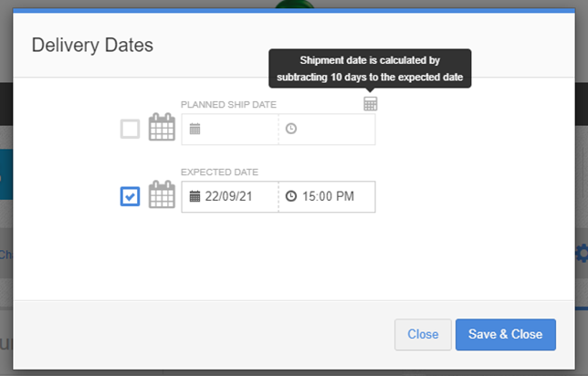Click the shipment date calculation tooltip
This screenshot has height=376, width=588.
(370, 68)
